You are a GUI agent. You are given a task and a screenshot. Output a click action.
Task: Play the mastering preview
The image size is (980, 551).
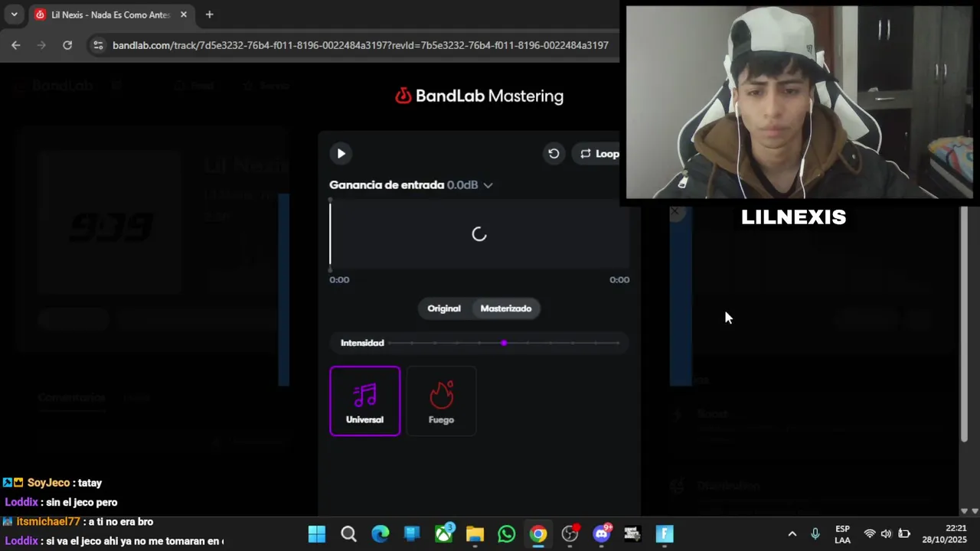click(x=341, y=154)
